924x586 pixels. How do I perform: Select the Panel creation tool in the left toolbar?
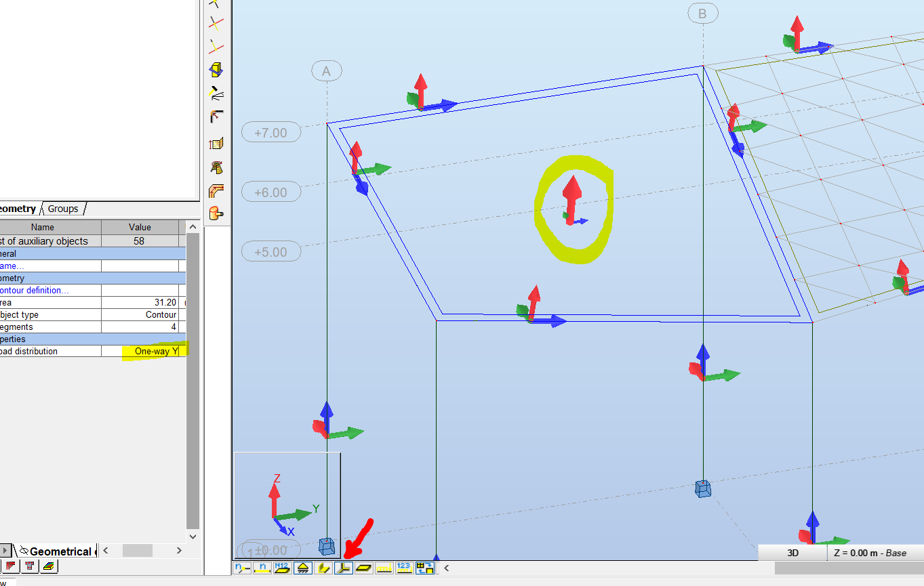click(216, 69)
